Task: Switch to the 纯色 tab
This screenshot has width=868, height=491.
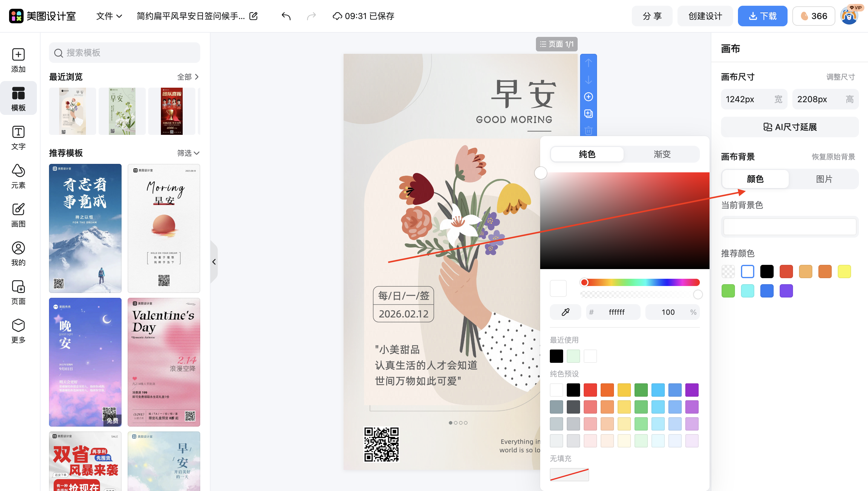Action: click(587, 154)
